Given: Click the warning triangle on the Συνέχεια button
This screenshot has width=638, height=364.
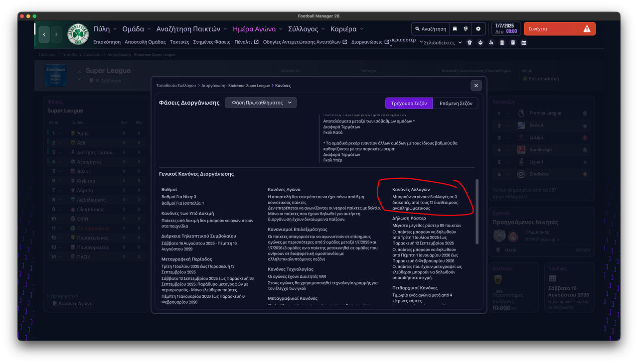Looking at the screenshot, I should click(587, 29).
